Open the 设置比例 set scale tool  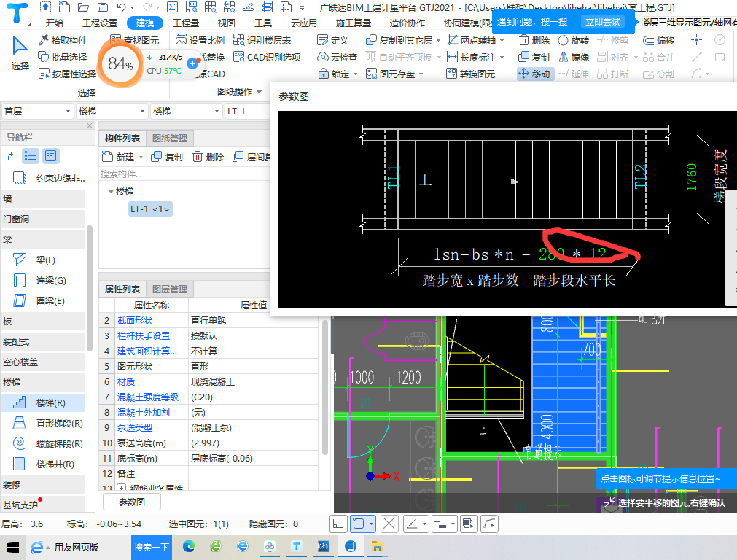point(200,40)
